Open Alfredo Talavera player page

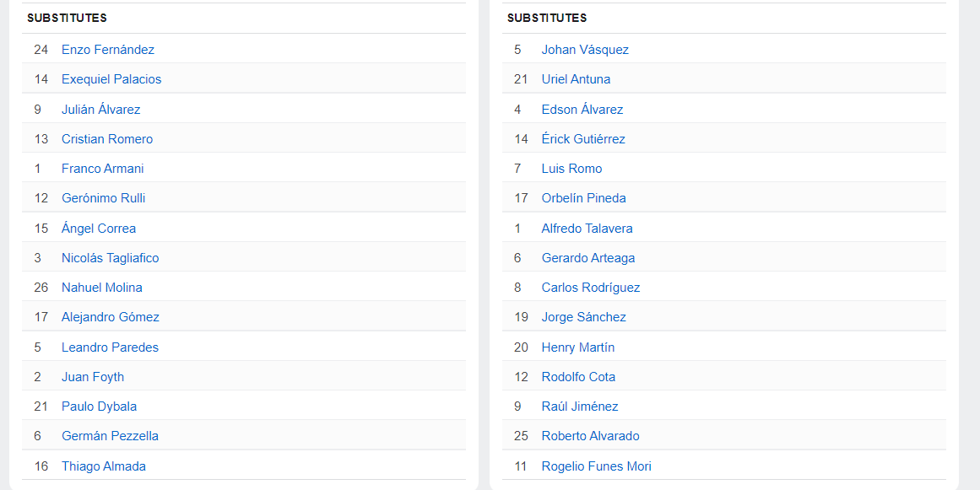click(x=587, y=228)
